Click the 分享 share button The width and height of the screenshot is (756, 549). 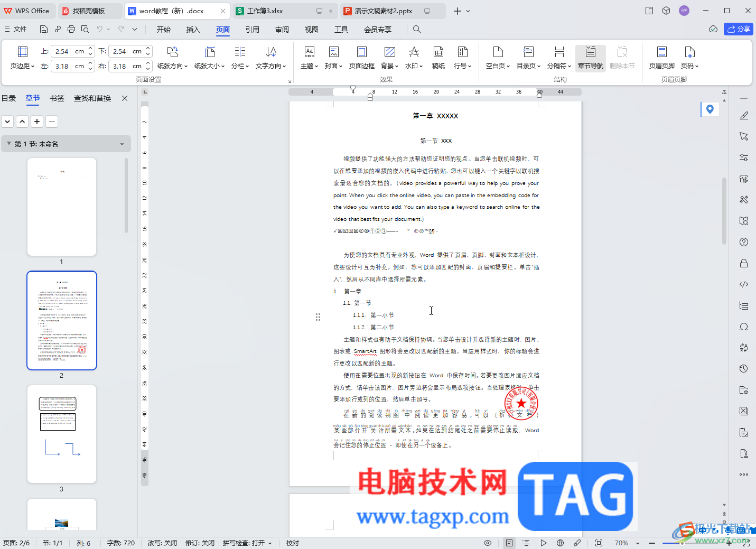pos(739,29)
